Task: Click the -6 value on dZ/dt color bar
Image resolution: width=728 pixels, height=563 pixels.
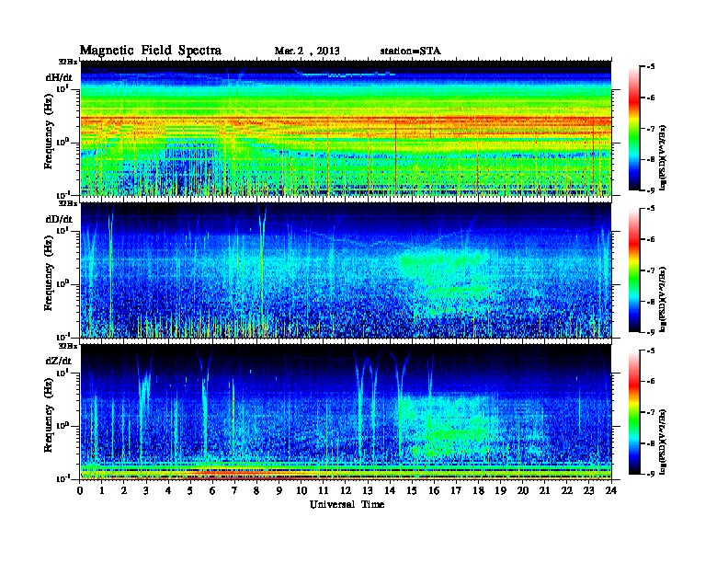Action: coord(652,382)
